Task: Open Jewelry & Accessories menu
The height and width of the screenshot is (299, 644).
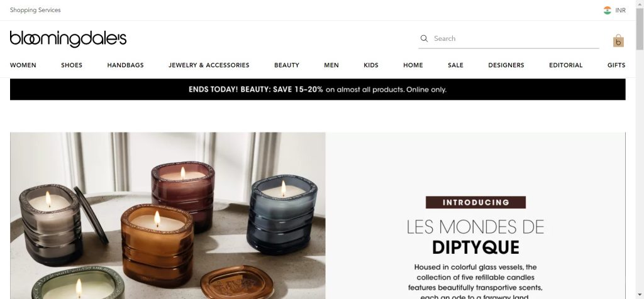Action: tap(209, 65)
